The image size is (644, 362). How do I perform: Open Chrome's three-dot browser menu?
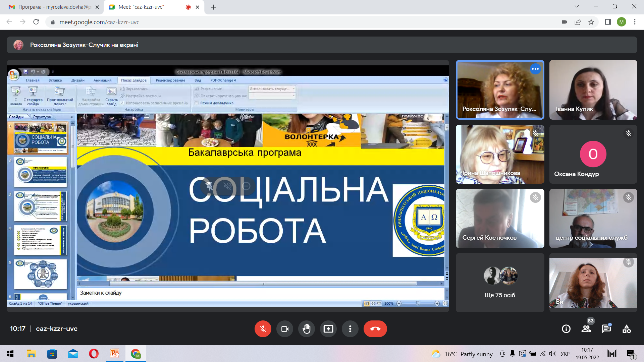click(635, 22)
